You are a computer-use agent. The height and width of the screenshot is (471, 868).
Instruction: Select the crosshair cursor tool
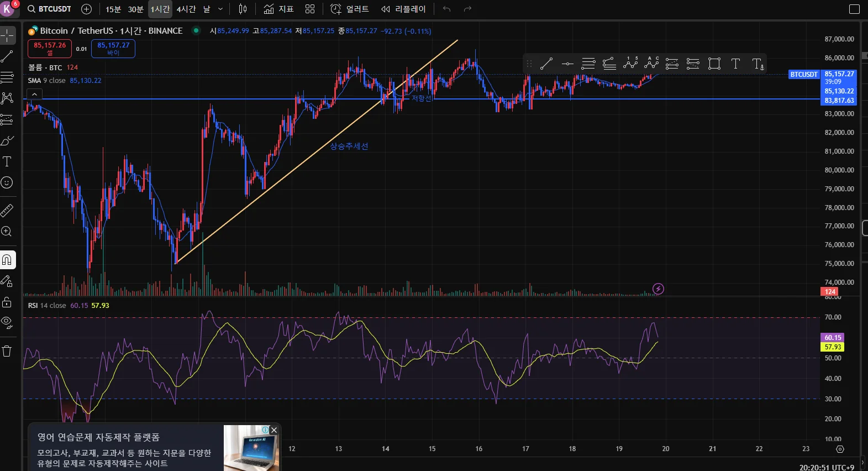pyautogui.click(x=7, y=35)
